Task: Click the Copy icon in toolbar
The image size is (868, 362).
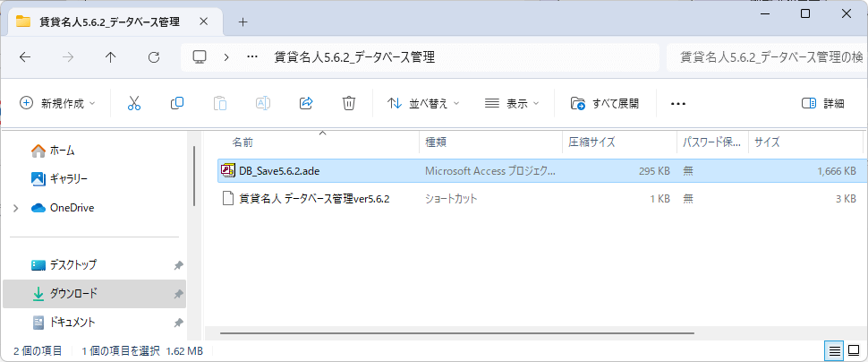Action: [x=177, y=103]
